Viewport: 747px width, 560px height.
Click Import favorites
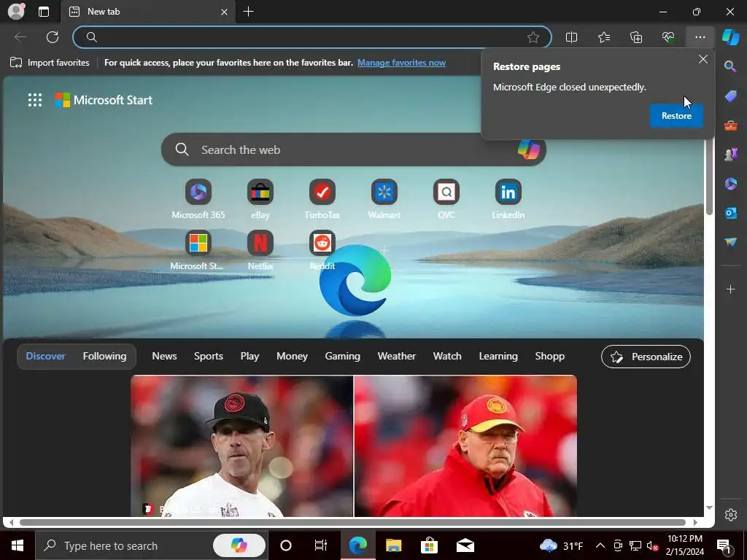pos(50,63)
